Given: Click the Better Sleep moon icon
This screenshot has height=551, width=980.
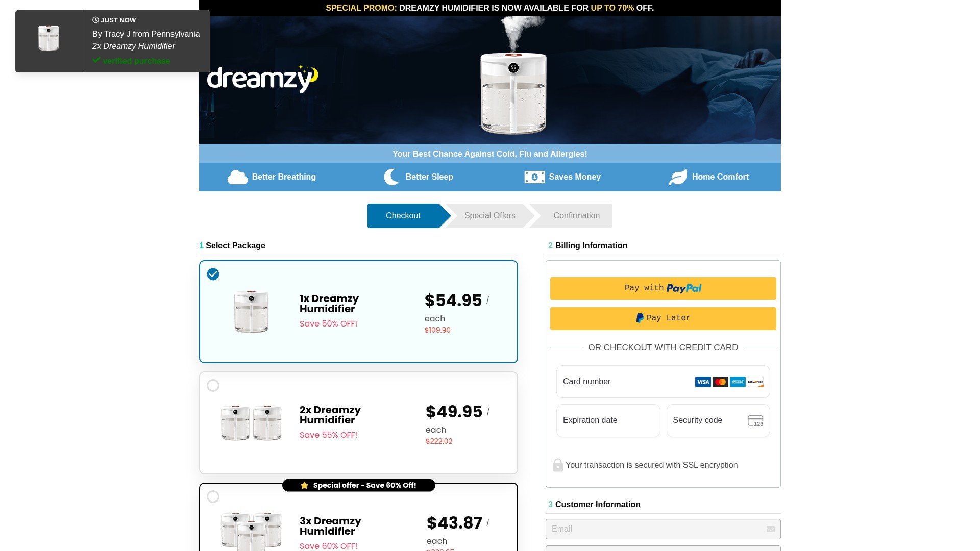Looking at the screenshot, I should 391,177.
